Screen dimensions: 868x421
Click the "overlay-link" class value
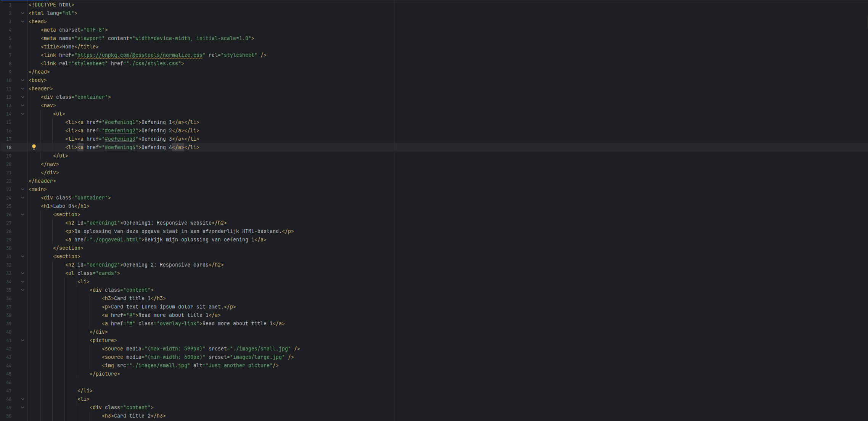[x=178, y=324]
